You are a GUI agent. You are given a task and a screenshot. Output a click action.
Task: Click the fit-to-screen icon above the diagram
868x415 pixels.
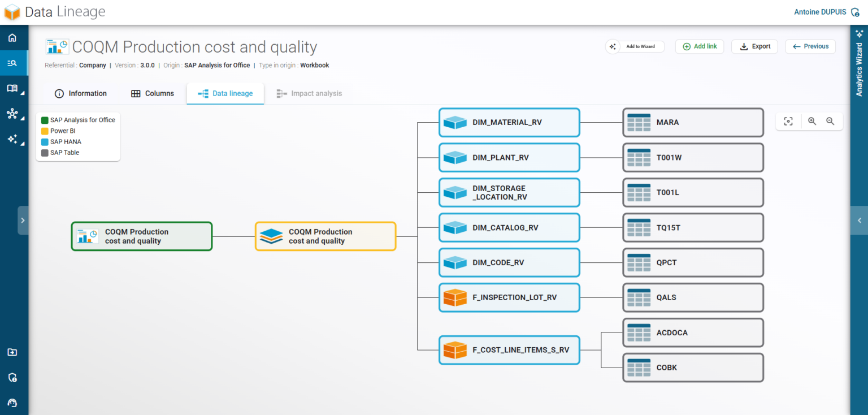(788, 121)
